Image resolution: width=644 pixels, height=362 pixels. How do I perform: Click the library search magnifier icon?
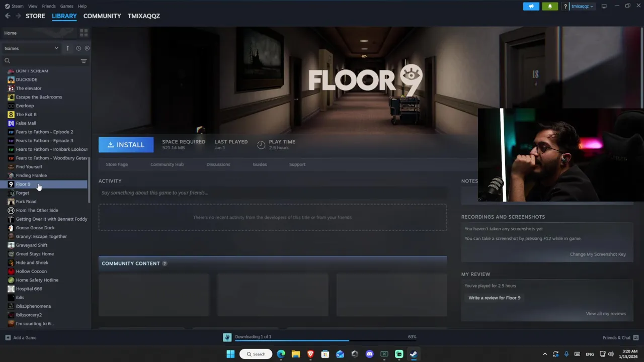[x=7, y=61]
